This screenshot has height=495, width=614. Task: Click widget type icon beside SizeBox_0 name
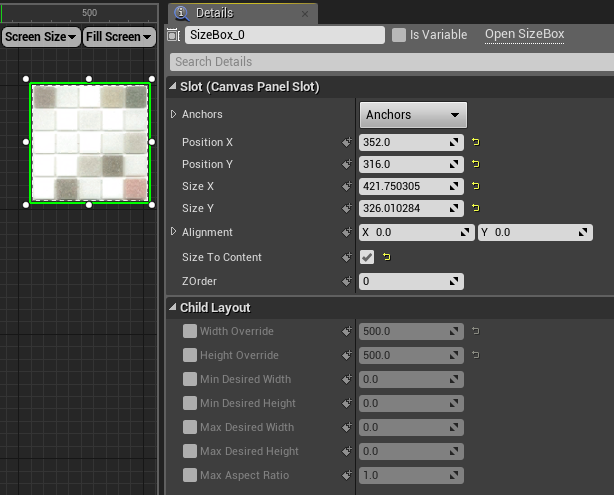173,35
